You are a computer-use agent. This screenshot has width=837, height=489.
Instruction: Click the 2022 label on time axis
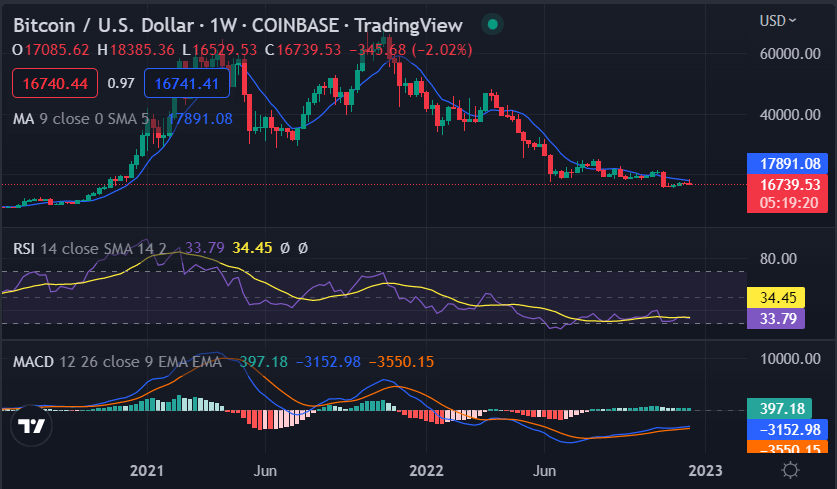pos(426,470)
